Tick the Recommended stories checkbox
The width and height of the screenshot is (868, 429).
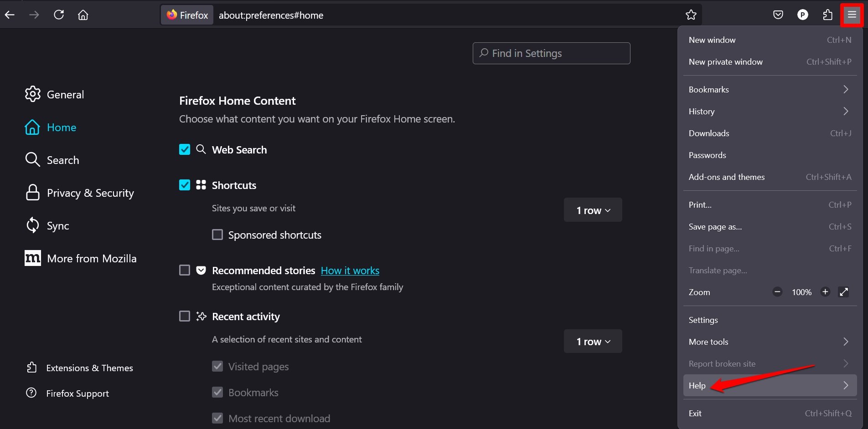point(185,270)
